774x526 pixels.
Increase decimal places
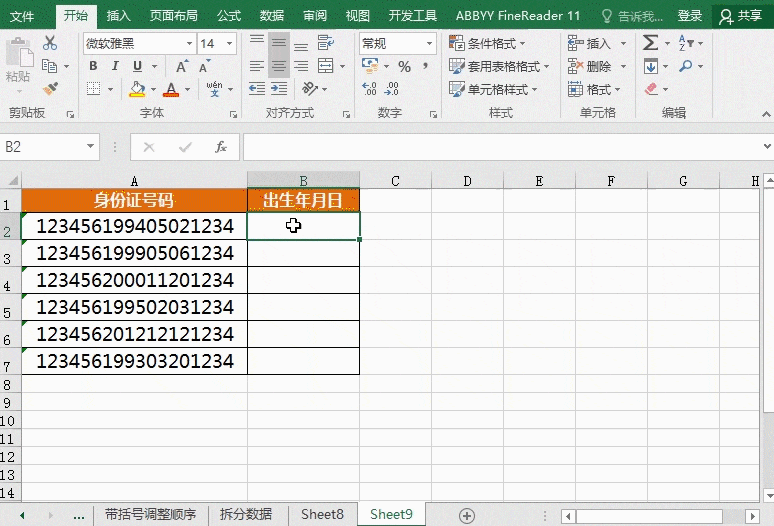click(x=369, y=89)
